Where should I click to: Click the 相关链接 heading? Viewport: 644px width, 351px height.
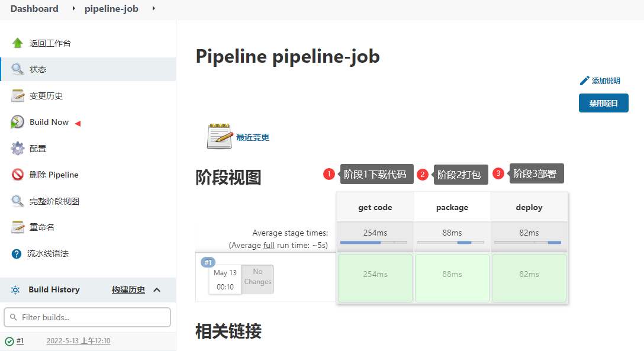coord(228,331)
